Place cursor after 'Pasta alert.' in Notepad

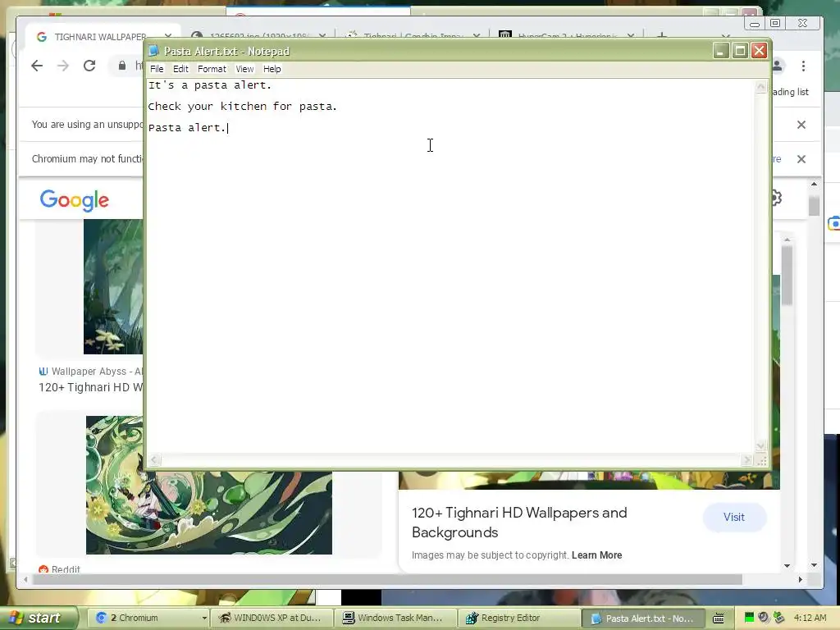[x=228, y=128]
